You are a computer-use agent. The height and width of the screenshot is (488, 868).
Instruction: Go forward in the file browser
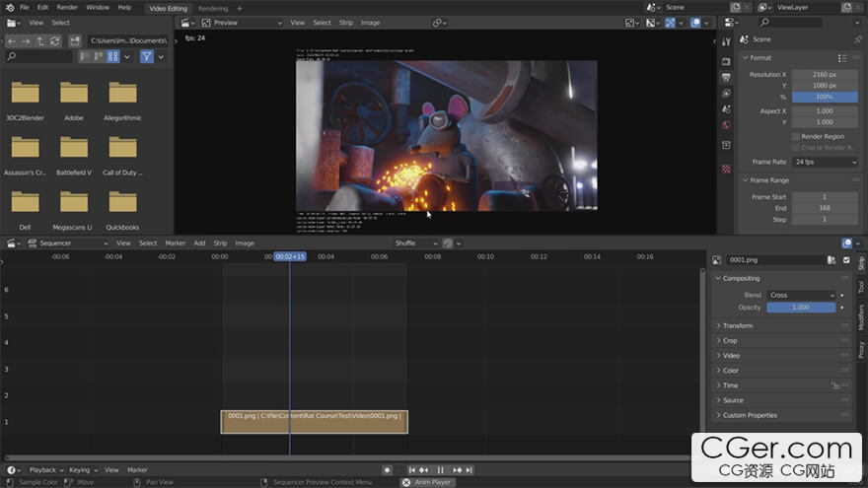(x=26, y=41)
